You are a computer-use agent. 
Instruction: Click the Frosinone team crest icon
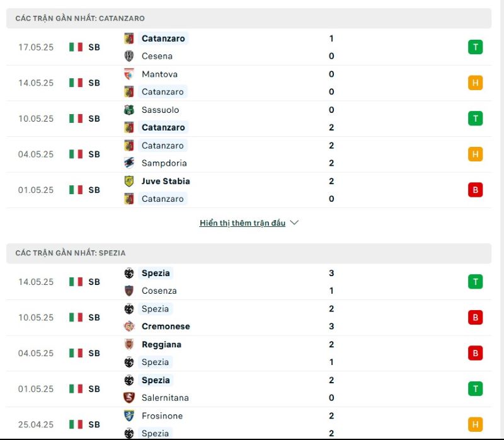tap(129, 415)
